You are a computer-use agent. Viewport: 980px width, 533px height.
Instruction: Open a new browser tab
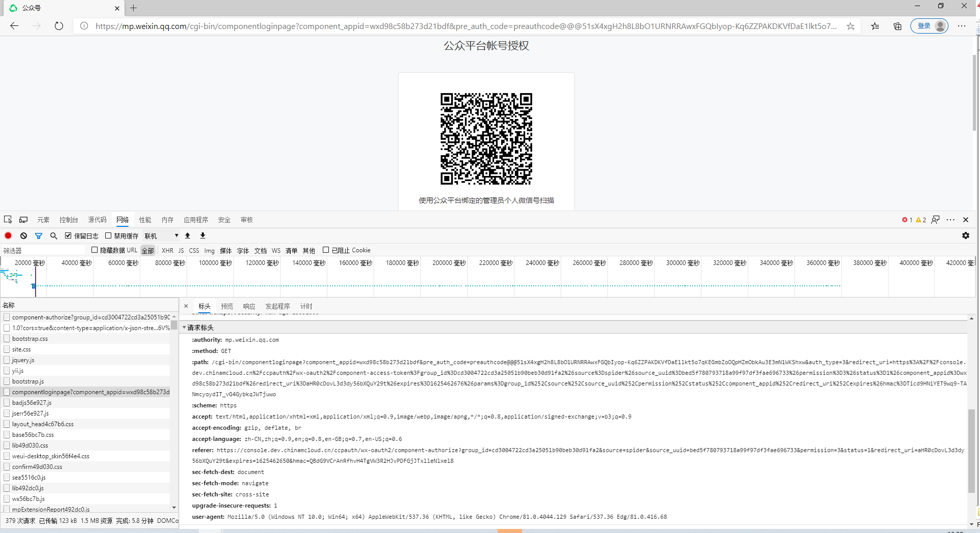pyautogui.click(x=134, y=8)
